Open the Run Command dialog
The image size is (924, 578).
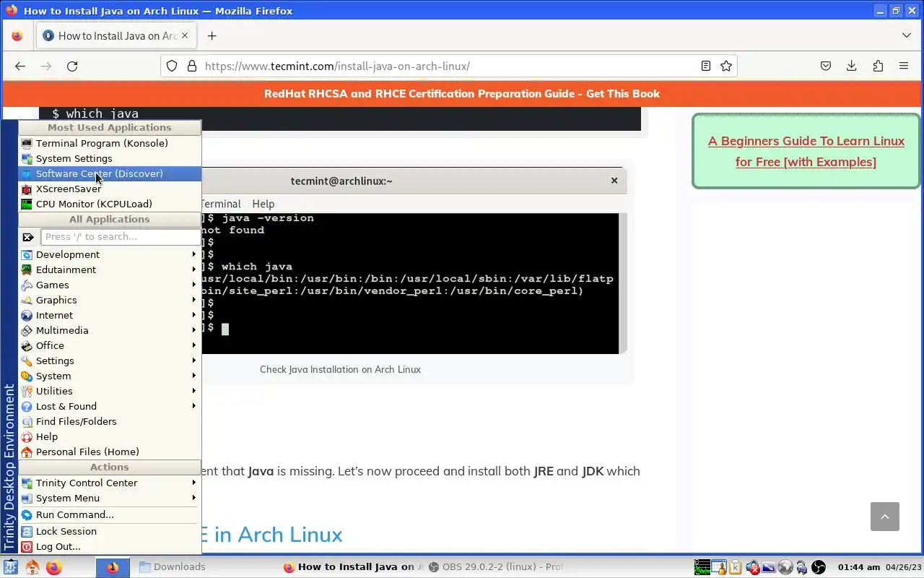point(110,514)
